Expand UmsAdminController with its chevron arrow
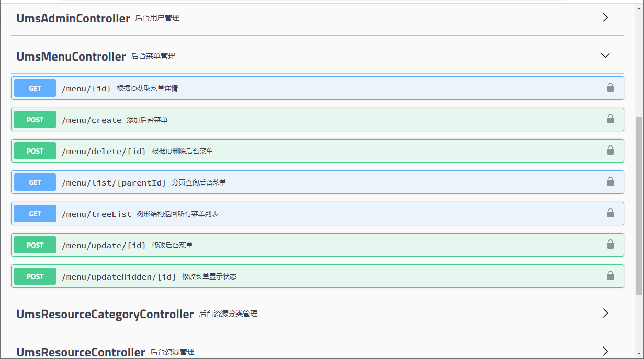644x359 pixels. coord(605,17)
